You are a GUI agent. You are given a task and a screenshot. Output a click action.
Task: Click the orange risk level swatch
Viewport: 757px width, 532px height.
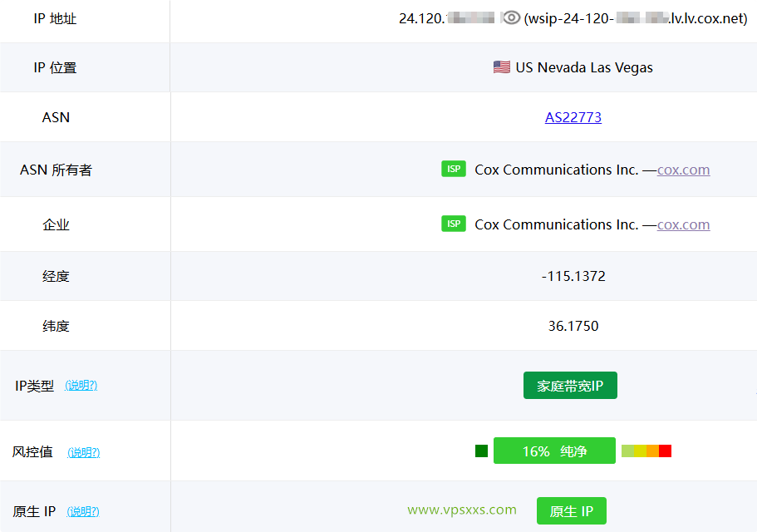(653, 451)
